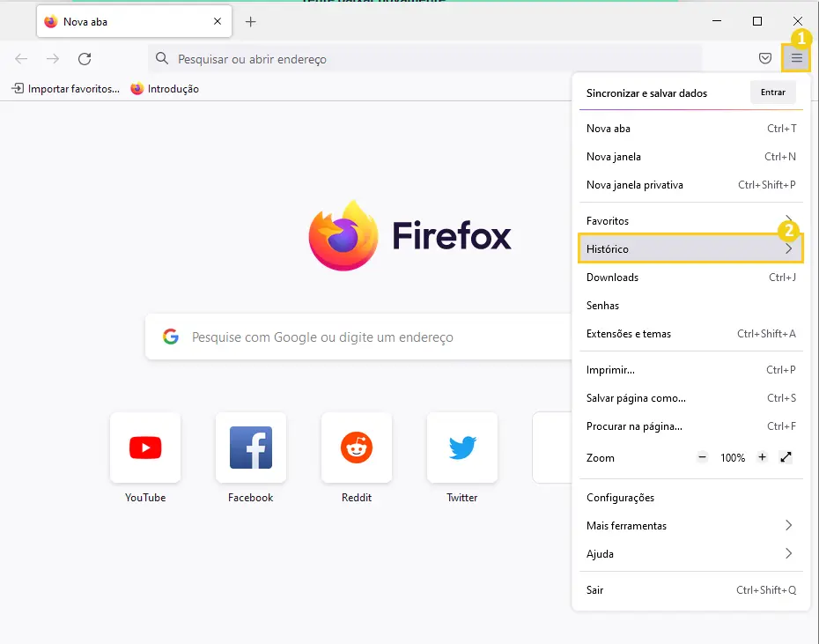Toggle full screen mode icon
The width and height of the screenshot is (819, 644).
coord(786,457)
